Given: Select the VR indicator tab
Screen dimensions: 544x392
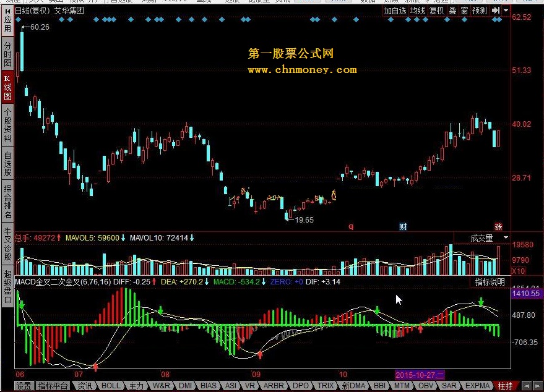Looking at the screenshot, I should [x=250, y=386].
